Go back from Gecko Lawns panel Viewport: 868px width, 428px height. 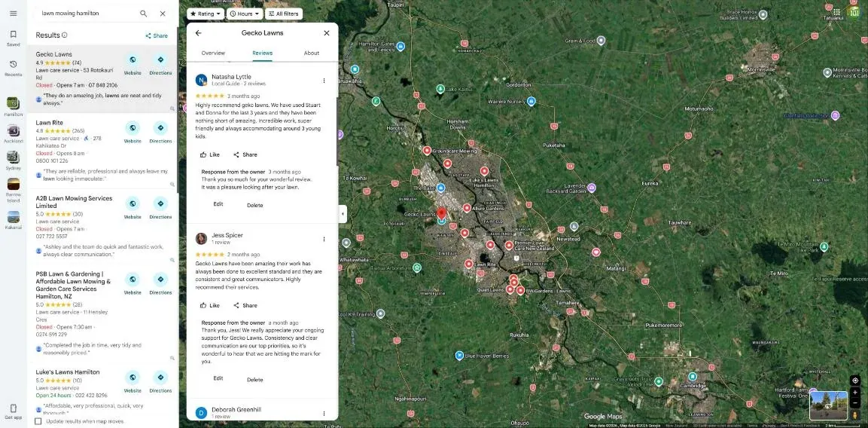[x=198, y=32]
